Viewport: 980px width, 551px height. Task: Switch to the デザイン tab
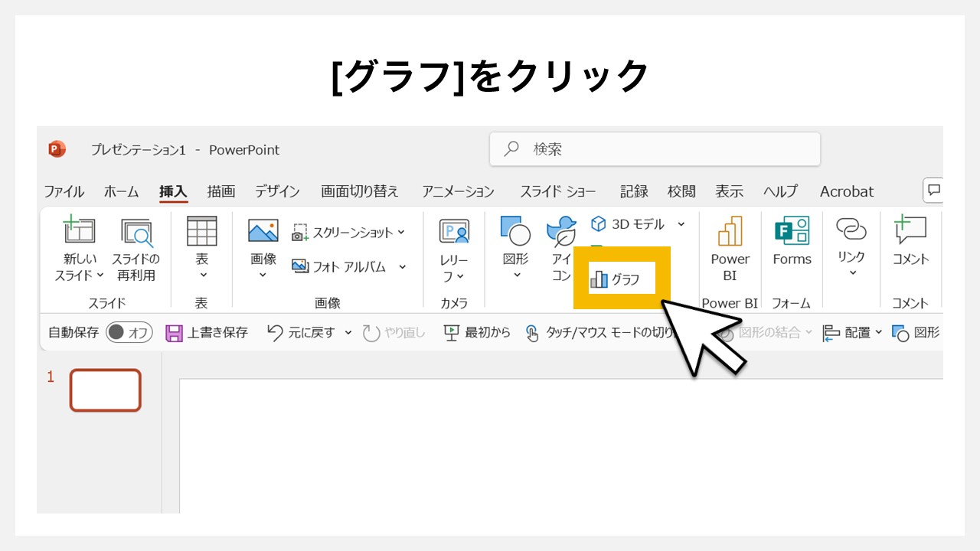pos(277,191)
